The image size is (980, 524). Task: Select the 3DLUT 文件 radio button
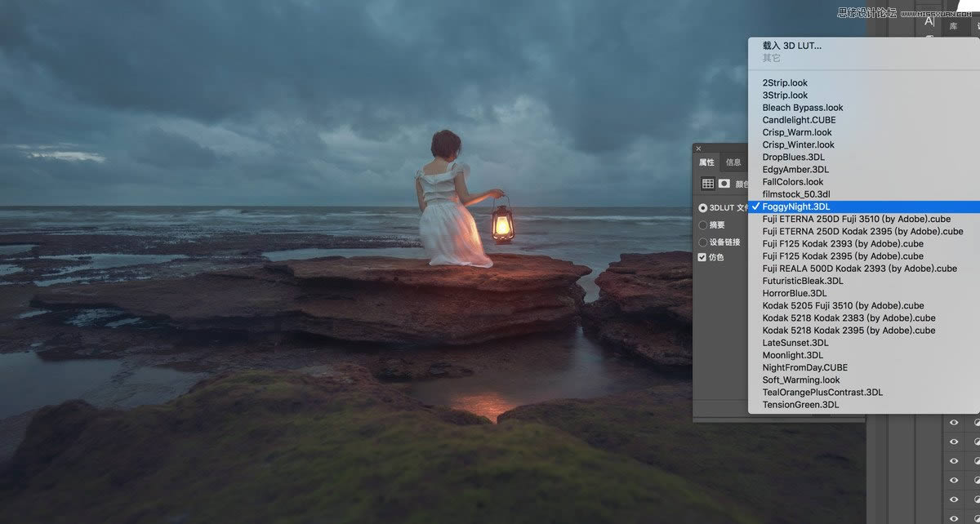703,208
